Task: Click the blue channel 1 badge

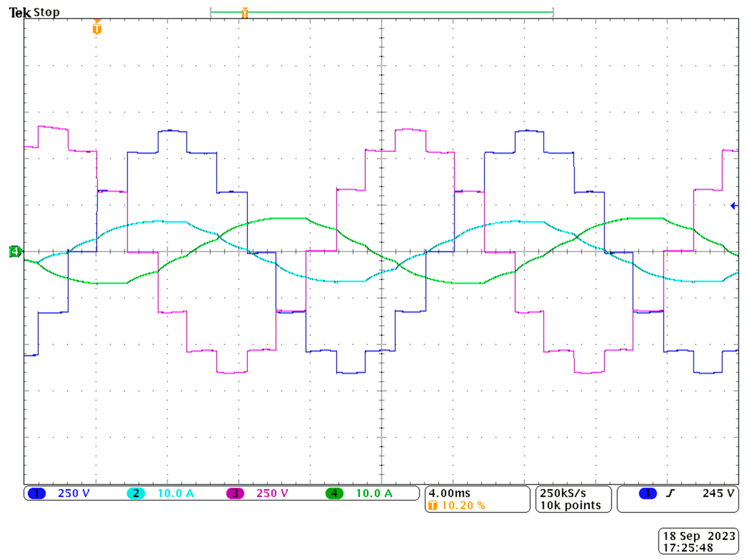Action: 36,493
